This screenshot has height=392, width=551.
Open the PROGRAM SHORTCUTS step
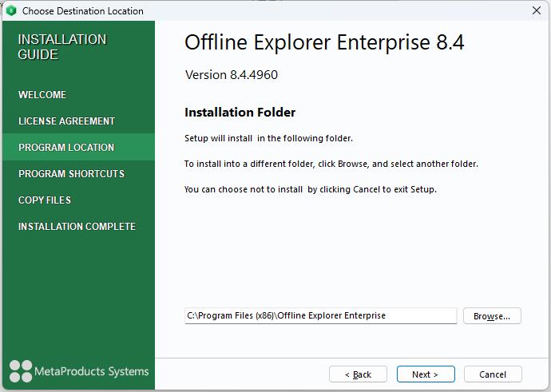pyautogui.click(x=71, y=174)
